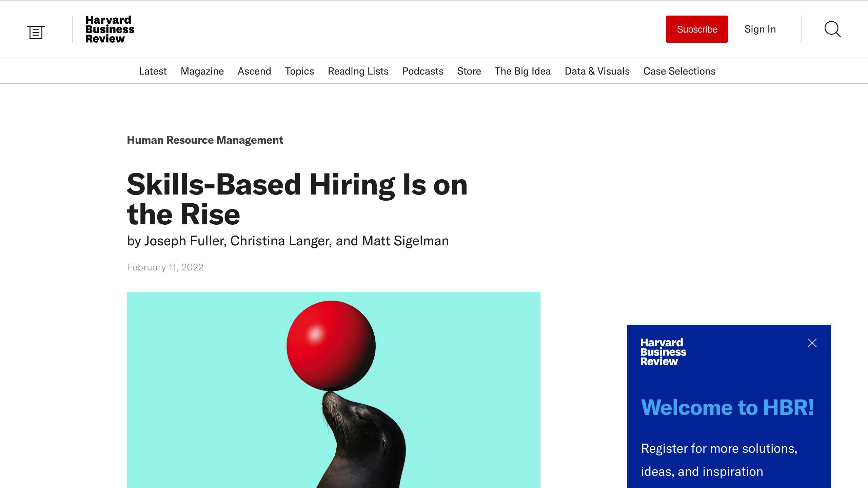
Task: Click the HBR logo in the welcome popup
Action: coord(663,352)
